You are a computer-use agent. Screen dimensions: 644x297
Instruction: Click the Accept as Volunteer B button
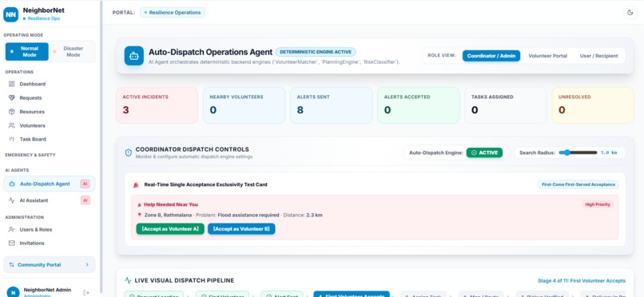tap(241, 229)
